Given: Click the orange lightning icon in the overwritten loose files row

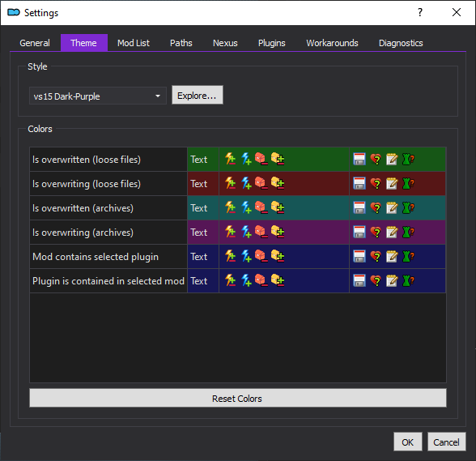Looking at the screenshot, I should (x=231, y=159).
